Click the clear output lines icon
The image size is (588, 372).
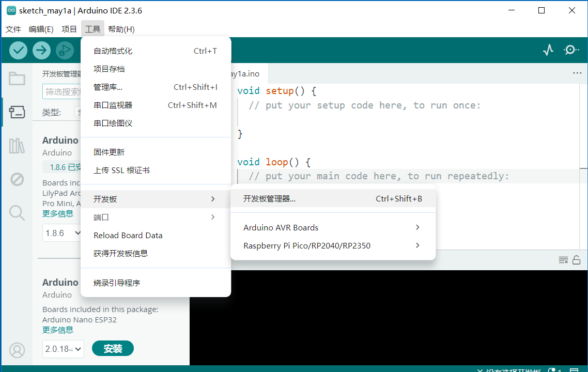(563, 260)
